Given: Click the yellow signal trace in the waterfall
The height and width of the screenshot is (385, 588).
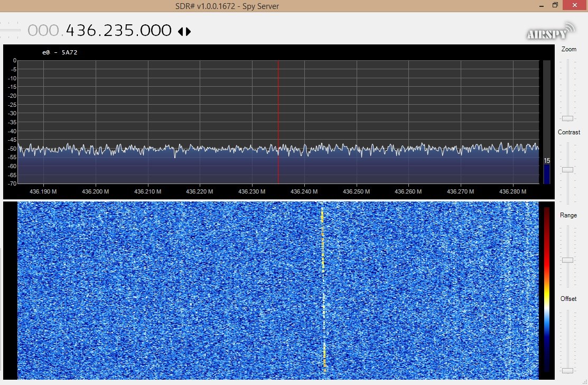Looking at the screenshot, I should pyautogui.click(x=323, y=289).
